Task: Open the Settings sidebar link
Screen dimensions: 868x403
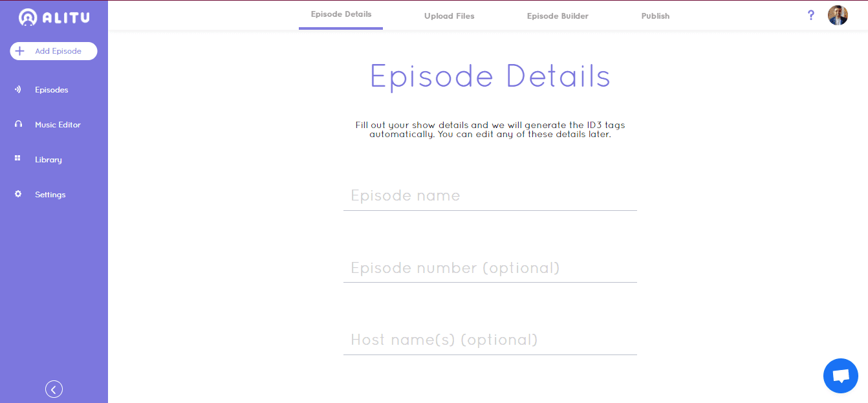Action: (50, 195)
